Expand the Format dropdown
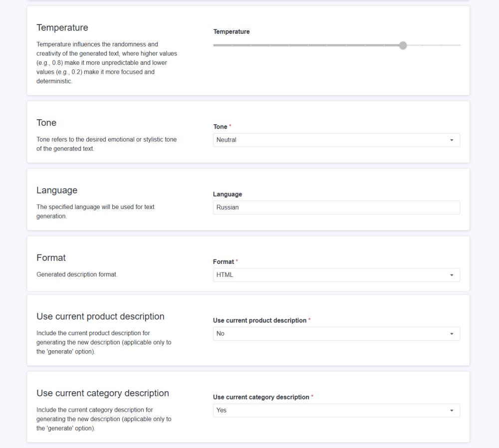 337,275
